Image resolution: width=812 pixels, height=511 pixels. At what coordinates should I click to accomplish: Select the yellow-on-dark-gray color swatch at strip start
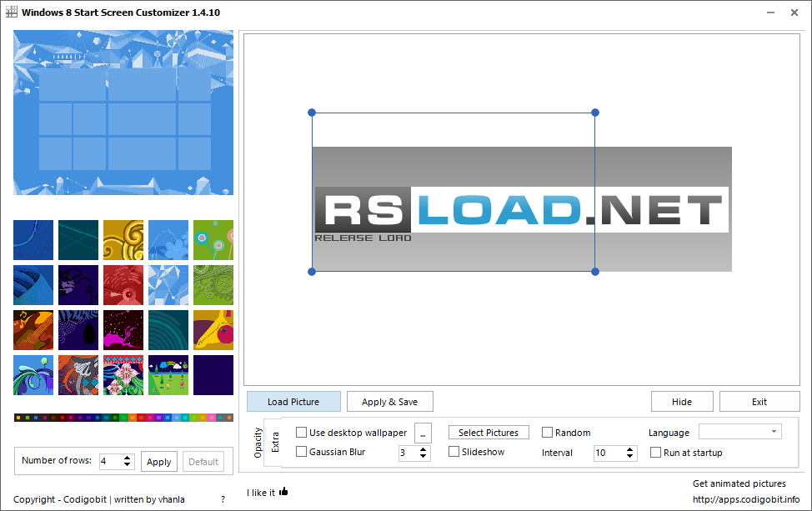coord(18,418)
